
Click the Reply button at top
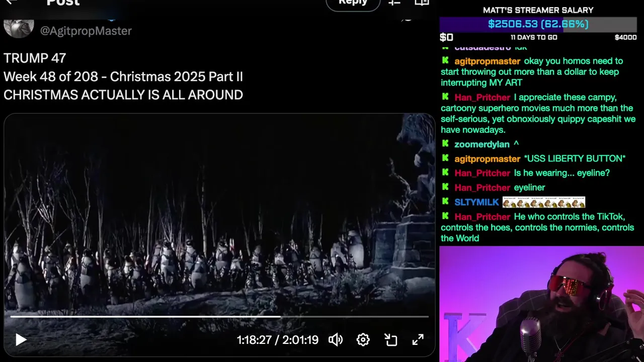click(353, 4)
